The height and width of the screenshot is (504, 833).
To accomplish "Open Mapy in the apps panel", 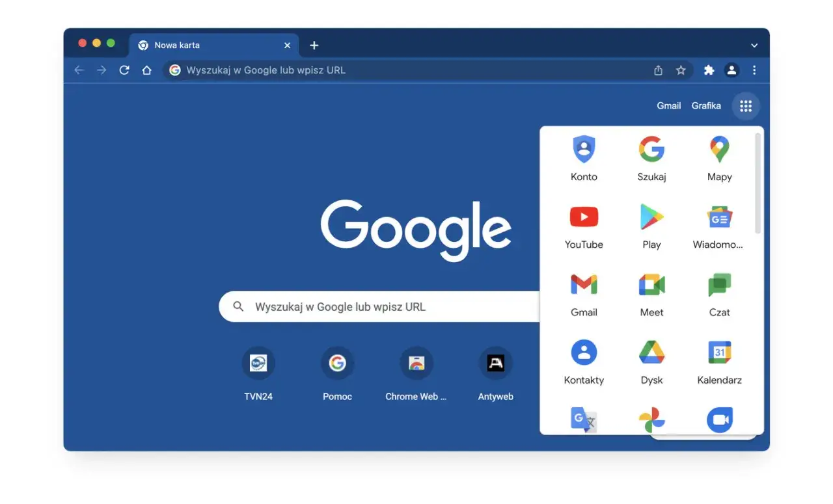I will click(x=719, y=159).
